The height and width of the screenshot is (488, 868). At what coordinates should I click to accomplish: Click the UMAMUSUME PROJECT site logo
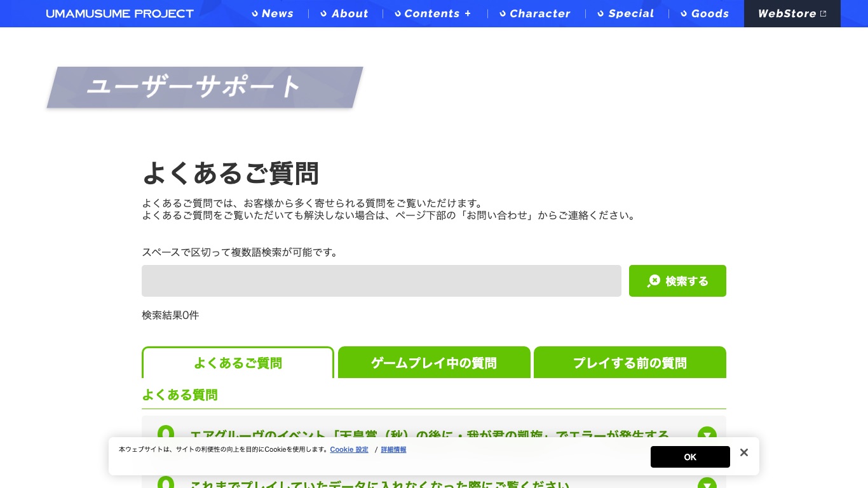pyautogui.click(x=119, y=13)
